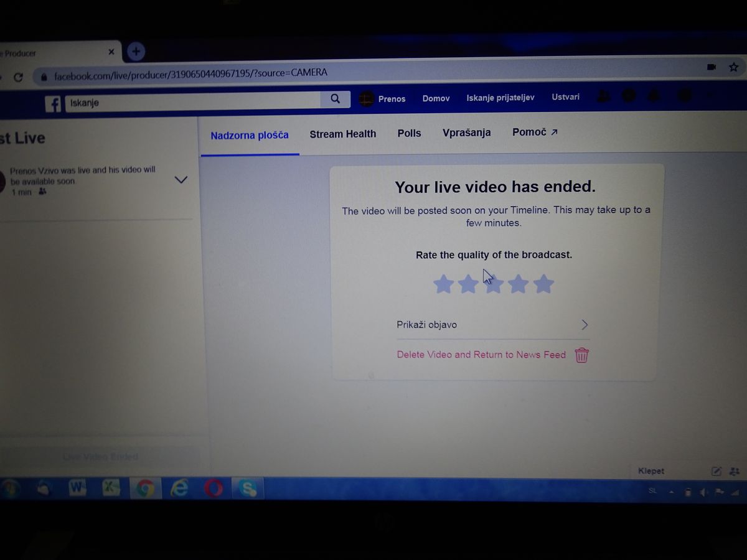Open the Polls tab
This screenshot has width=747, height=560.
(x=409, y=133)
